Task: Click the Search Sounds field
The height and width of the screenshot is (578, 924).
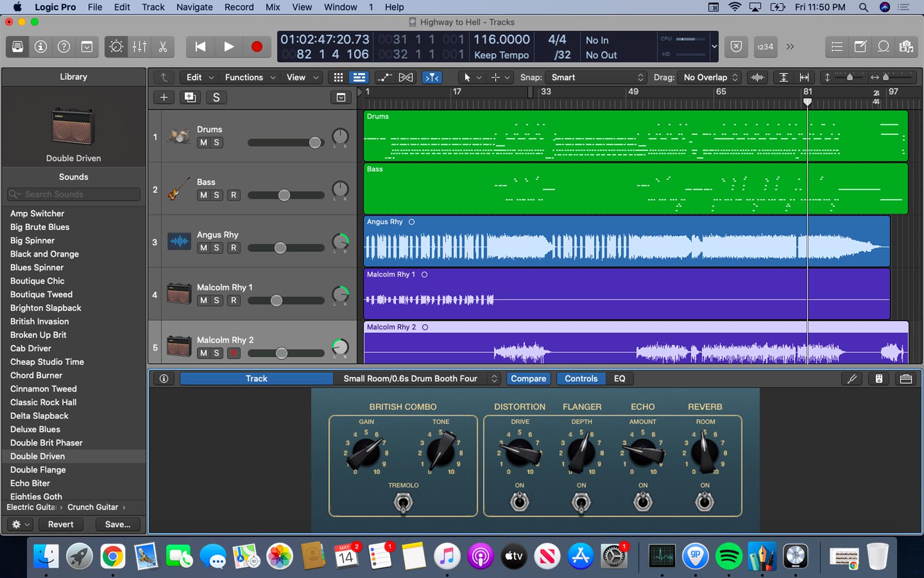Action: point(74,194)
